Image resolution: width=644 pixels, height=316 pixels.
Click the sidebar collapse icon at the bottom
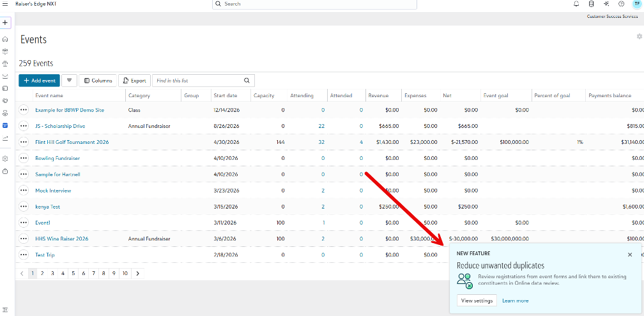click(x=5, y=310)
